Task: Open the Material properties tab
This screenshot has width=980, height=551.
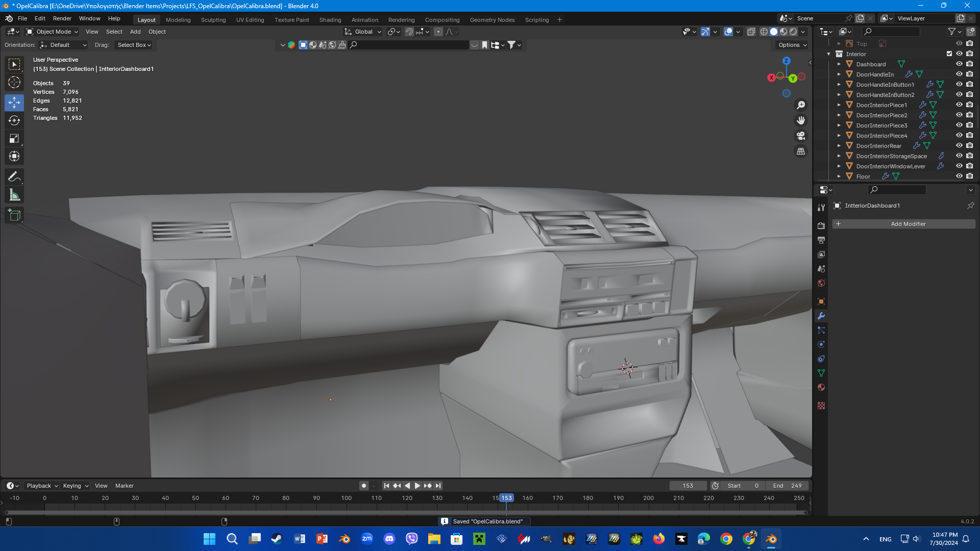Action: coord(821,387)
